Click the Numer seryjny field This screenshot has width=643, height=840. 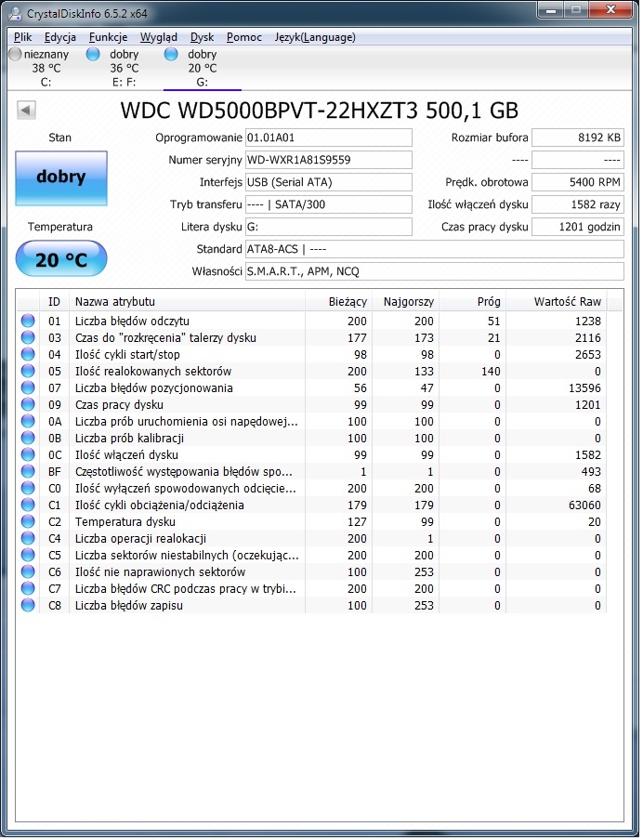tap(328, 160)
